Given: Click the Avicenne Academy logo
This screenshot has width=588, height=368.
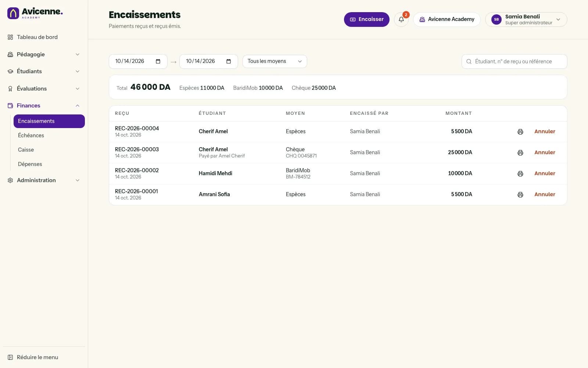Looking at the screenshot, I should click(35, 13).
